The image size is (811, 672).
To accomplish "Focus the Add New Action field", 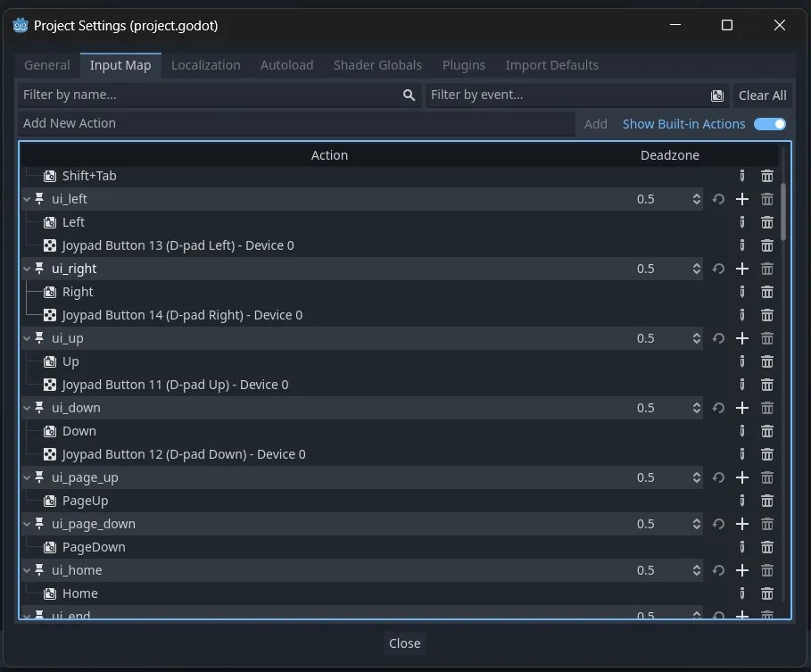I will tap(296, 124).
